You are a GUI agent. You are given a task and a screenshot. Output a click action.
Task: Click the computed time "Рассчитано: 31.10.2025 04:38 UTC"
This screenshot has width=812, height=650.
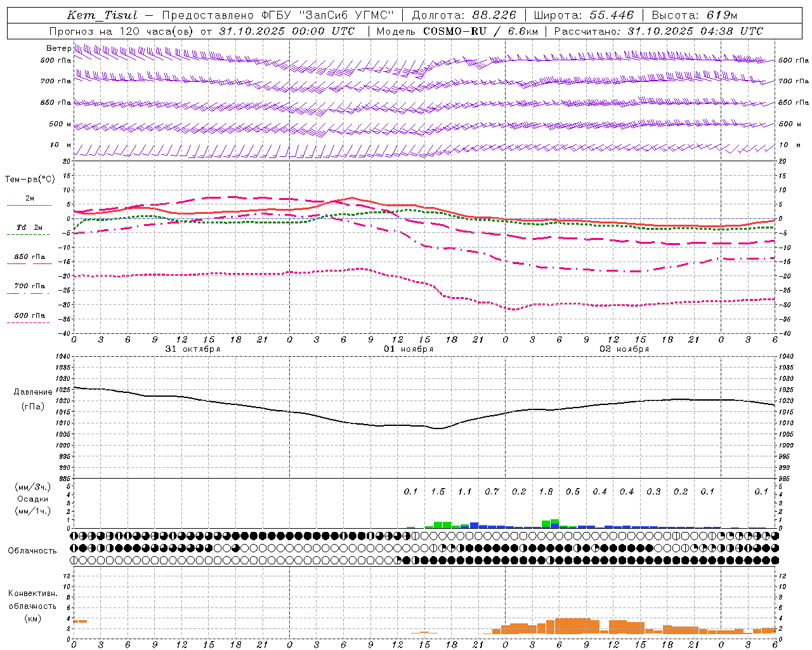pos(658,31)
